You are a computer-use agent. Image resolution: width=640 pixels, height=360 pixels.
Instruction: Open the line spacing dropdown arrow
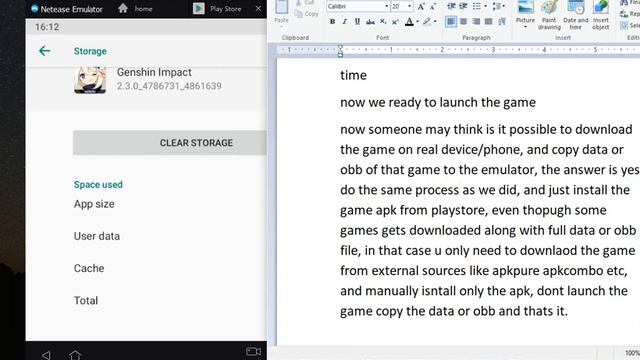tap(504, 6)
